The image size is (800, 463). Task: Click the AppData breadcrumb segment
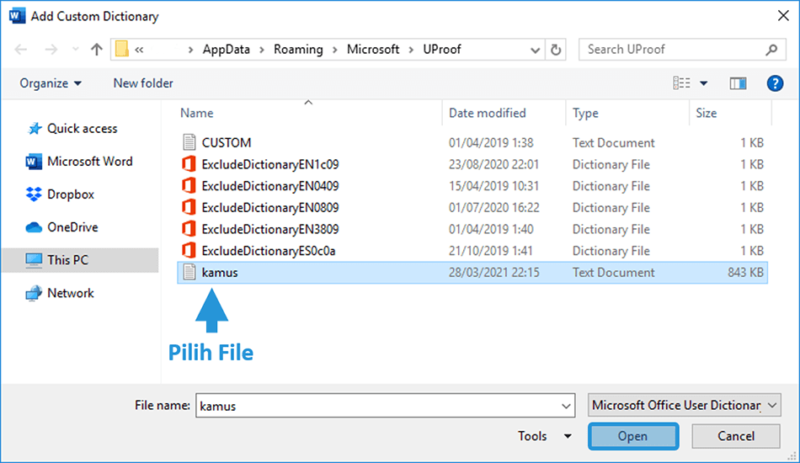(x=226, y=50)
